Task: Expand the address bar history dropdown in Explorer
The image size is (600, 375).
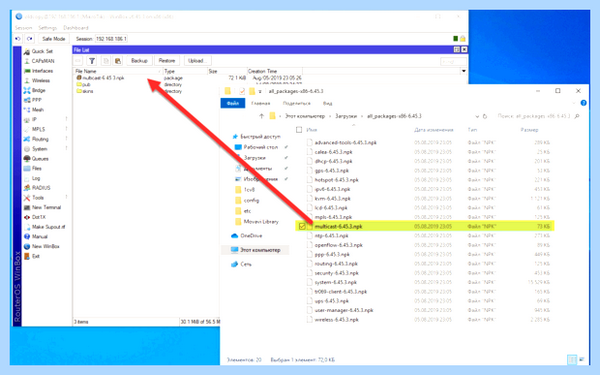Action: pyautogui.click(x=477, y=116)
